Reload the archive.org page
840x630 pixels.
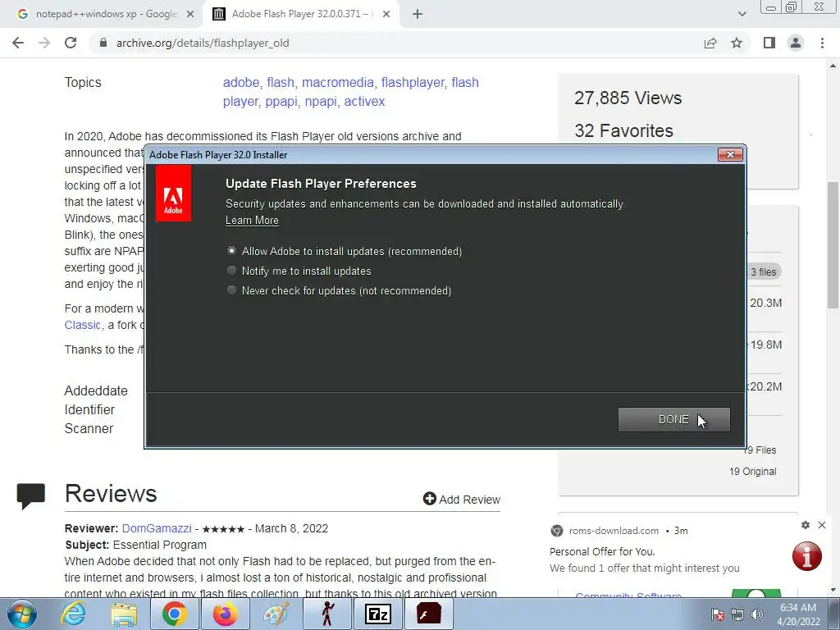pyautogui.click(x=71, y=43)
